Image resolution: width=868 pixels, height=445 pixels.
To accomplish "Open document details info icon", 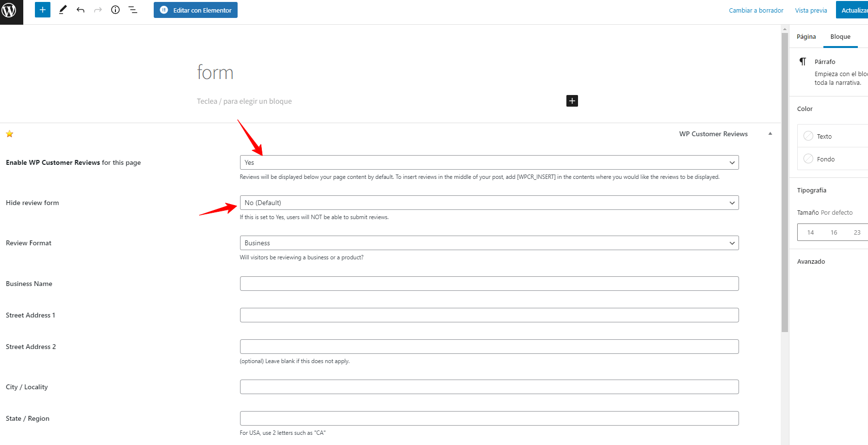I will pos(115,10).
